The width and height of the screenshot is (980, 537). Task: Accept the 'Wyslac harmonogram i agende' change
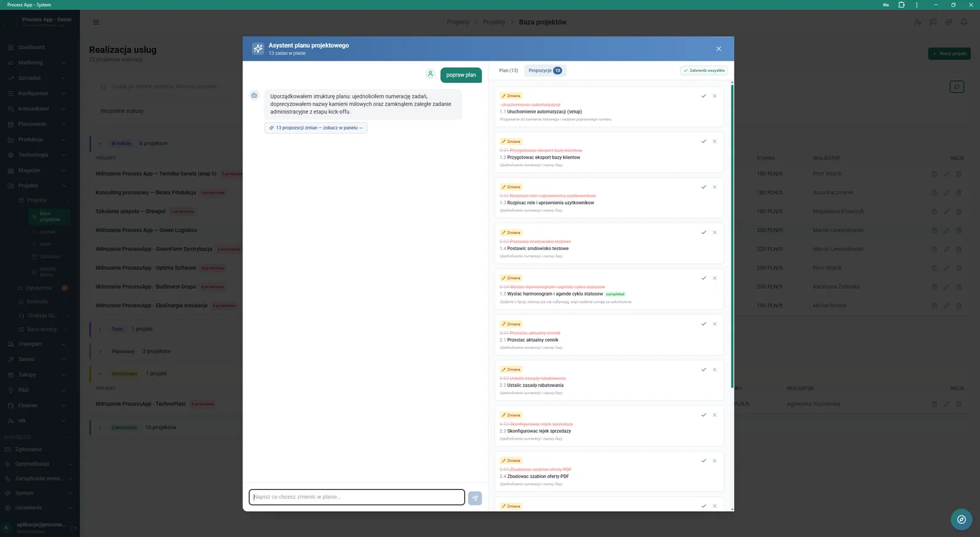click(x=704, y=278)
